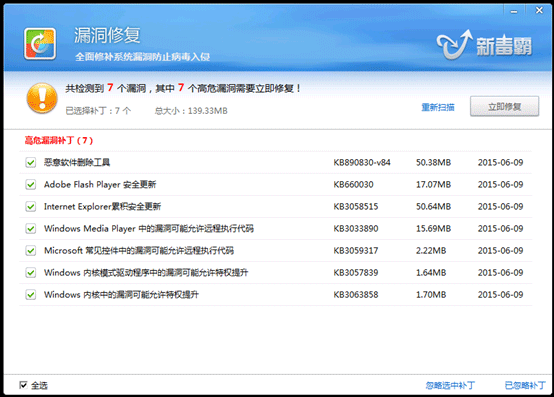Click the 1.70MB size value
554x397 pixels.
[431, 295]
